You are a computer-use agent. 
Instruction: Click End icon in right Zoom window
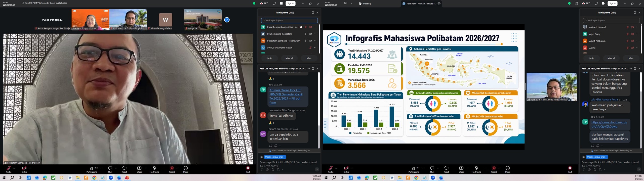point(570,169)
